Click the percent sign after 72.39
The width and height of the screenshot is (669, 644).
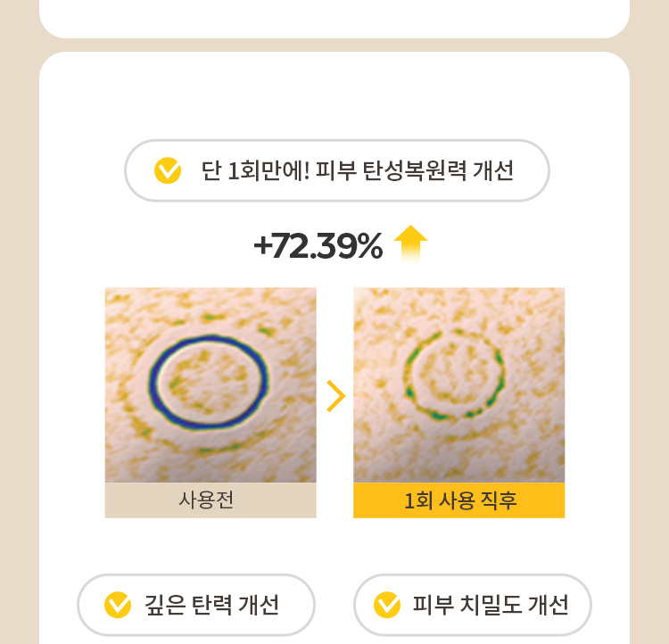point(368,247)
